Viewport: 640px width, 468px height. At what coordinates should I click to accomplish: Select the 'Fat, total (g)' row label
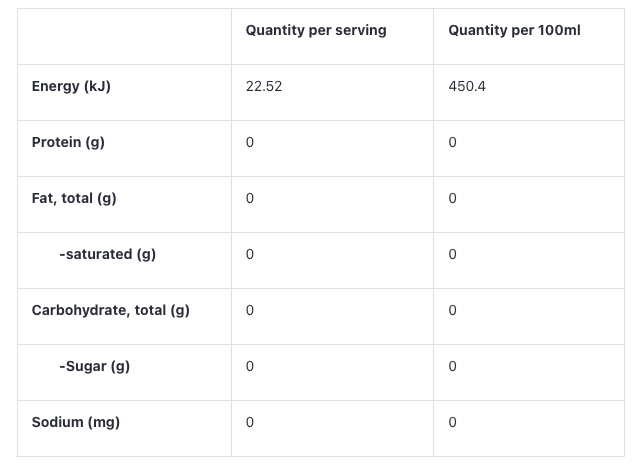74,199
